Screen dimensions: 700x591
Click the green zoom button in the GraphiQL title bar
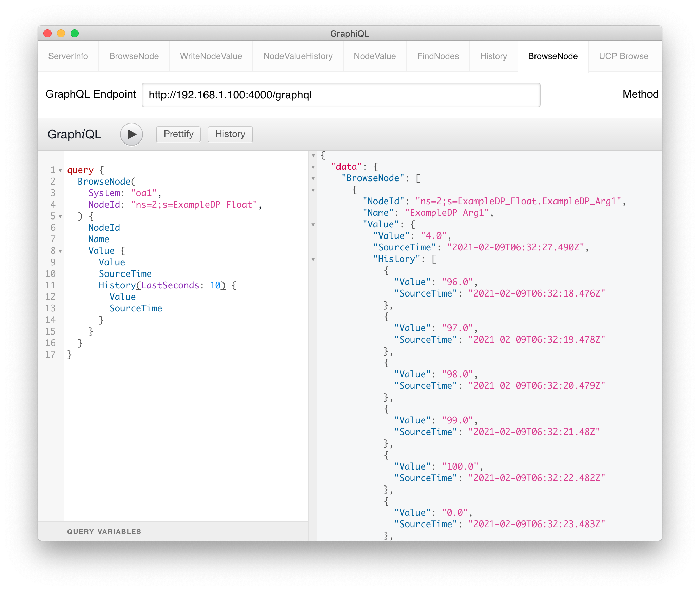75,33
